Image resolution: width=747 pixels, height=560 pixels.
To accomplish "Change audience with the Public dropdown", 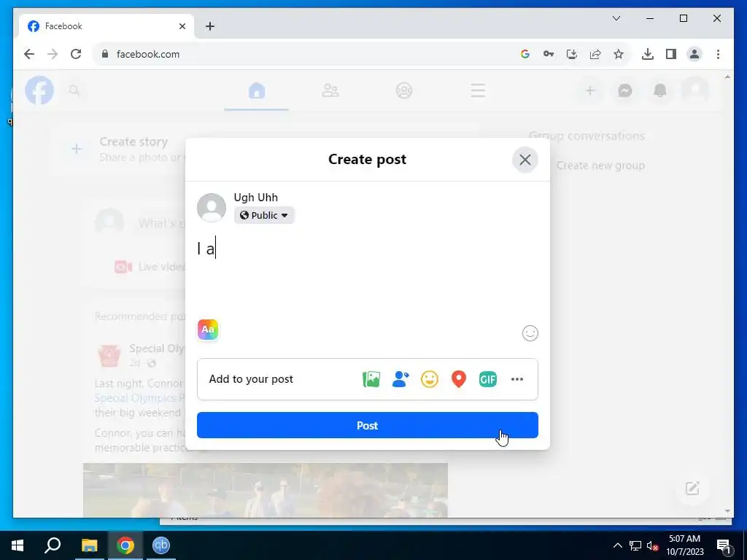I will [264, 215].
